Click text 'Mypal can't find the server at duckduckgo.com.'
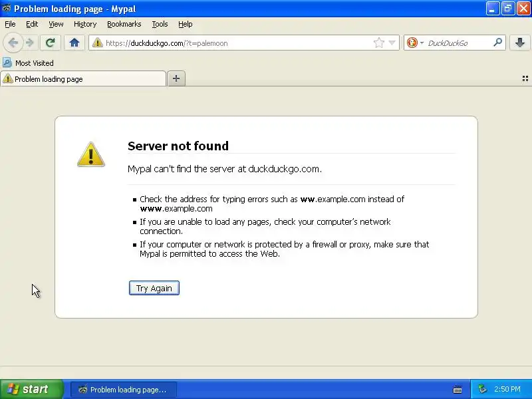This screenshot has height=399, width=532. click(225, 169)
